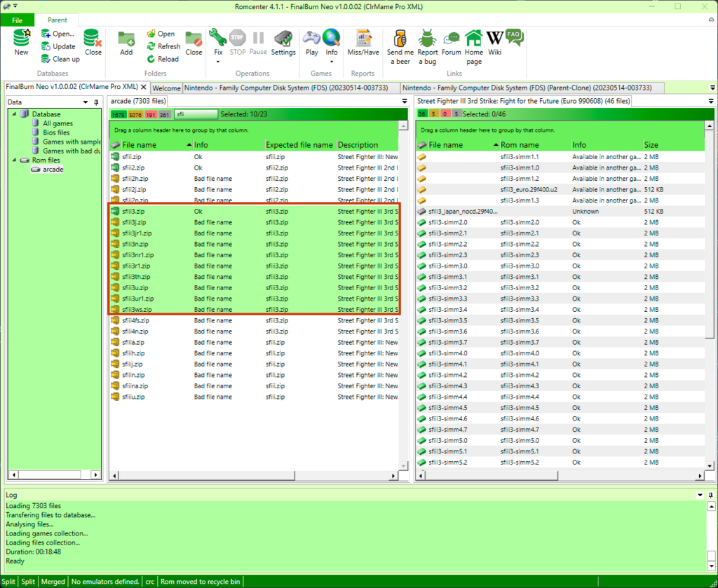
Task: Open folder using Folders group Open
Action: pyautogui.click(x=161, y=34)
